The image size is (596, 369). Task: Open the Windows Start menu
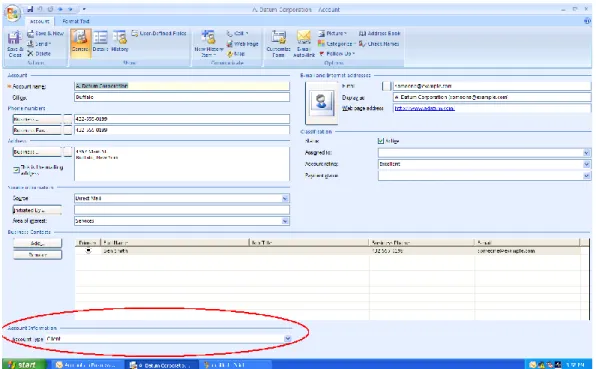[24, 364]
